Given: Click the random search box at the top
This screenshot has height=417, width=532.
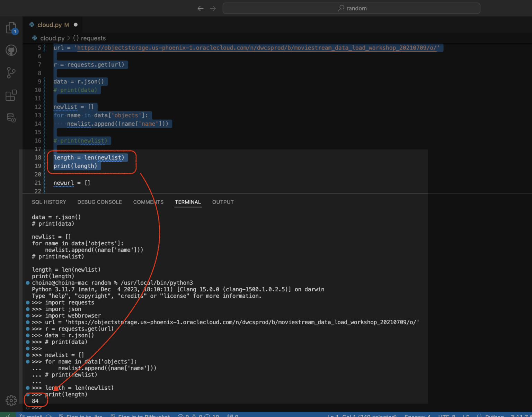Looking at the screenshot, I should coord(352,8).
